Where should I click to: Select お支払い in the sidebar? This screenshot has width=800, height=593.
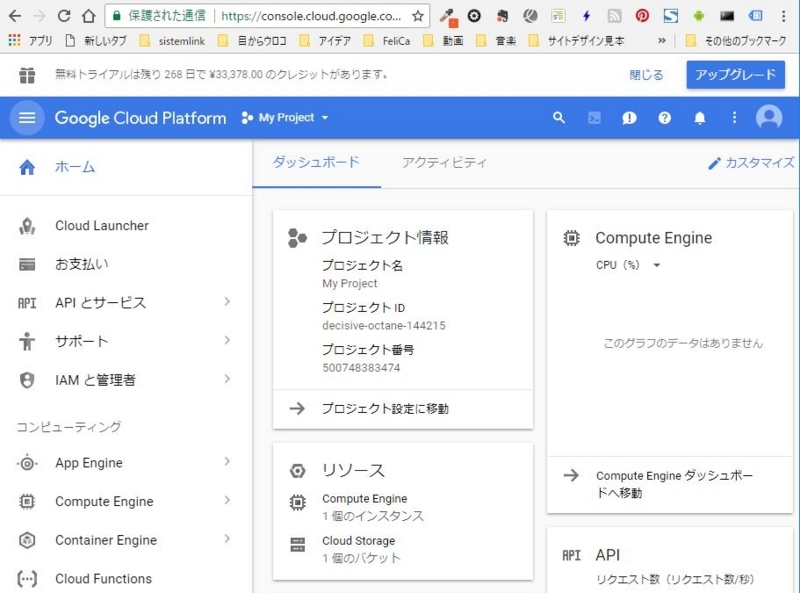(82, 264)
